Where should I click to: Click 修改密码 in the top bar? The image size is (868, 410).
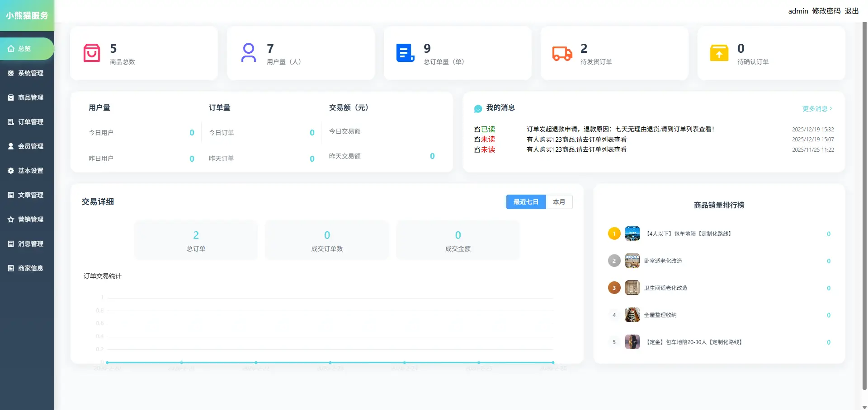point(826,11)
